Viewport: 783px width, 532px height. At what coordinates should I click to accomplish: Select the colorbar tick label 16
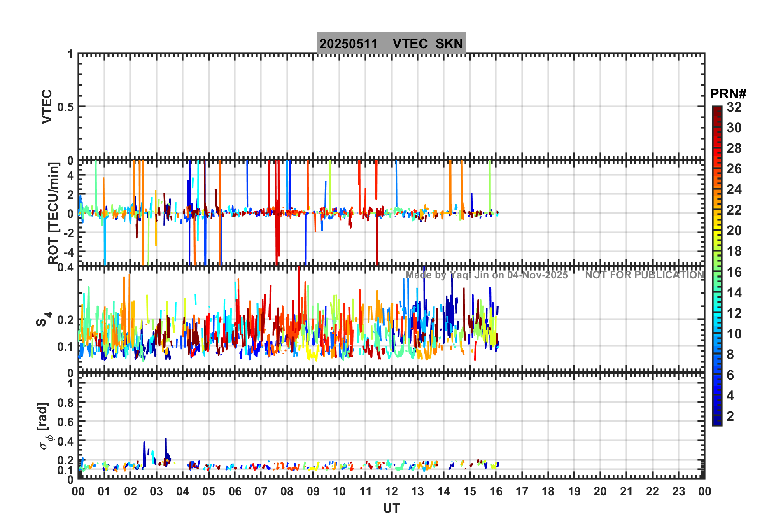[x=734, y=272]
